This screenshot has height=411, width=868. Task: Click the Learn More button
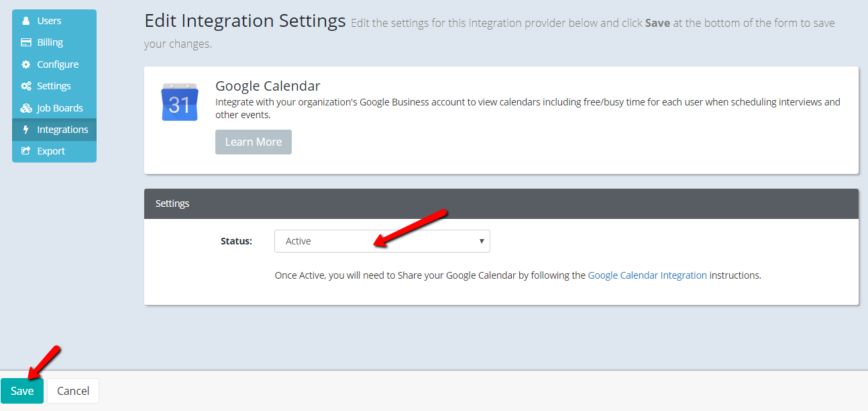(x=254, y=142)
